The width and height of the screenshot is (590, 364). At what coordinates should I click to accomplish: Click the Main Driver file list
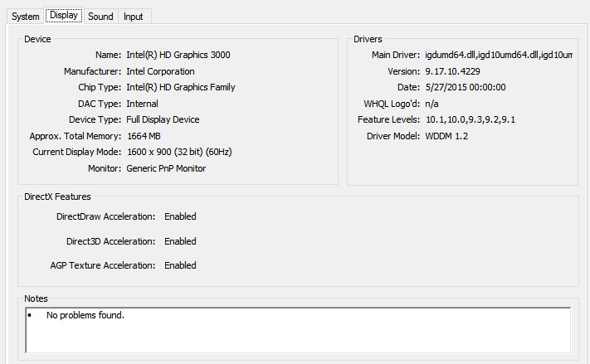498,55
